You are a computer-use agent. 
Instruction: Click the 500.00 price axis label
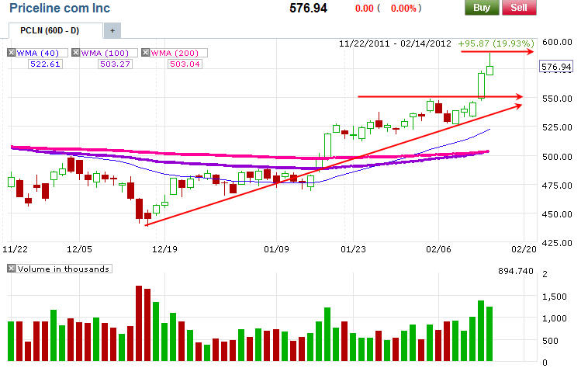coord(557,156)
